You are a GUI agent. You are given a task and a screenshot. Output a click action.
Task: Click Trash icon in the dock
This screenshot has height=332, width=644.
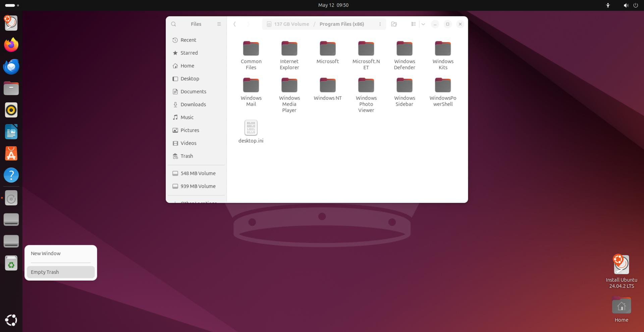coord(11,263)
